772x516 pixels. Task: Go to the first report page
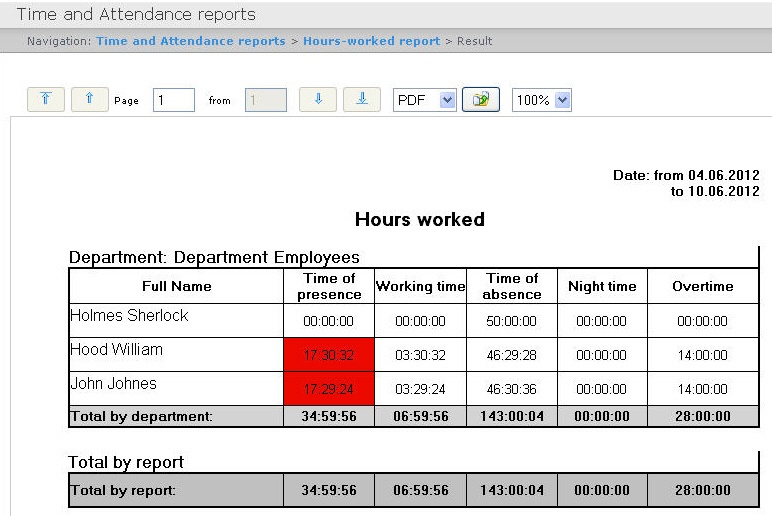coord(45,100)
